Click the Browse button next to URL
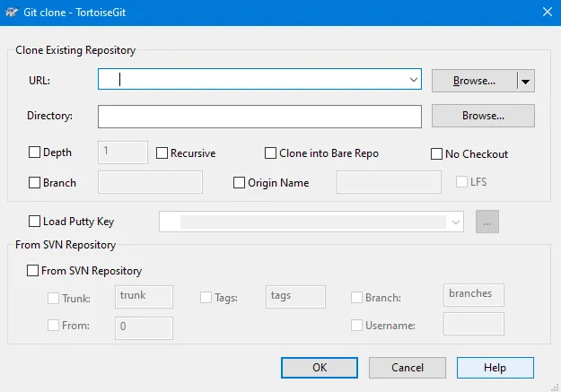Viewport: 561px width, 392px height. (474, 81)
